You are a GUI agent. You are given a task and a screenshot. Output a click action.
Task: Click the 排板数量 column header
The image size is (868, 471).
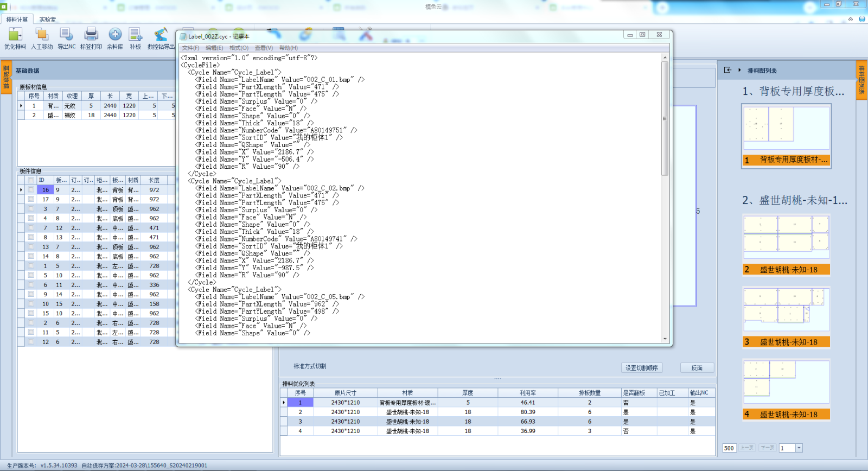point(590,393)
